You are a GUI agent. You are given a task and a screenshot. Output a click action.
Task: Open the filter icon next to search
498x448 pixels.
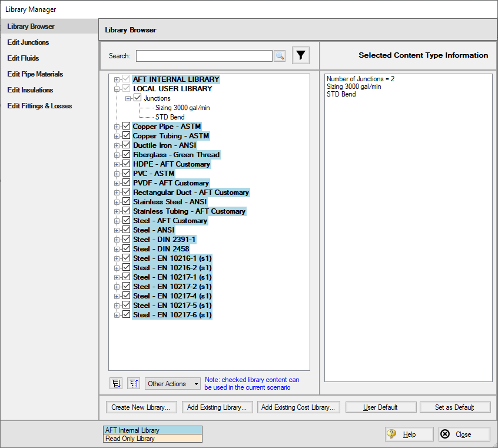pyautogui.click(x=300, y=55)
